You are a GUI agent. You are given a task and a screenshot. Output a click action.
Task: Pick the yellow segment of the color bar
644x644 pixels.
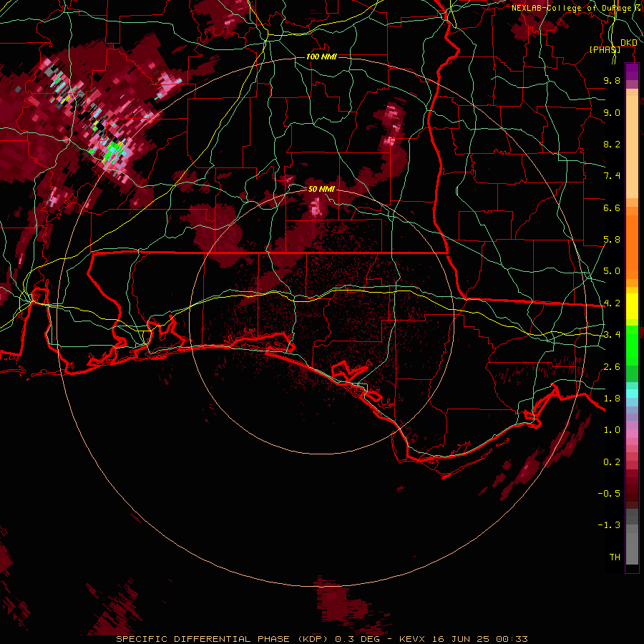coord(632,306)
